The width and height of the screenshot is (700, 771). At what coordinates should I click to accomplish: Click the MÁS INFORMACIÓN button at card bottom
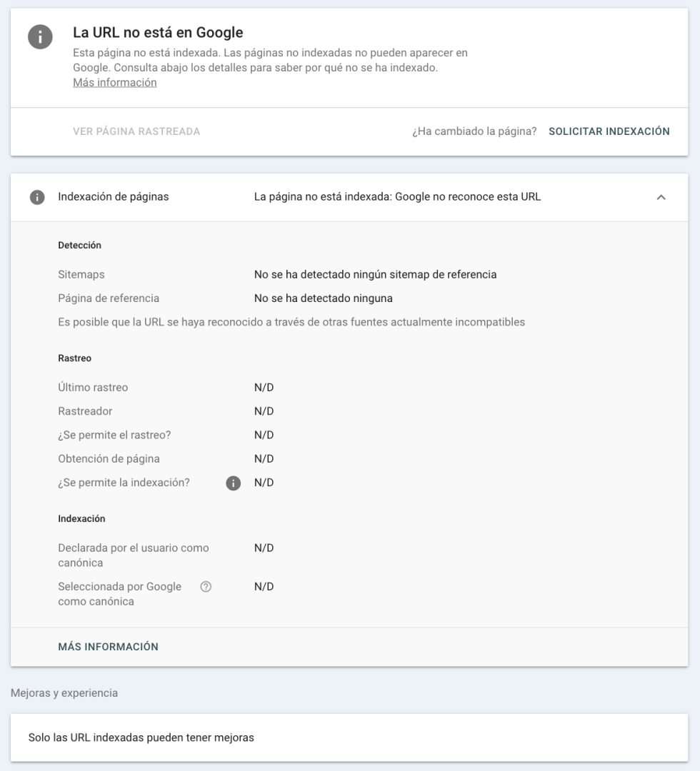tap(109, 647)
